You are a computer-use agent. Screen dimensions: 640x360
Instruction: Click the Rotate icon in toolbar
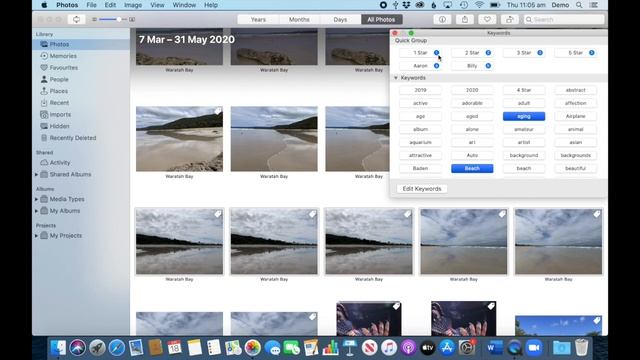pyautogui.click(x=509, y=19)
